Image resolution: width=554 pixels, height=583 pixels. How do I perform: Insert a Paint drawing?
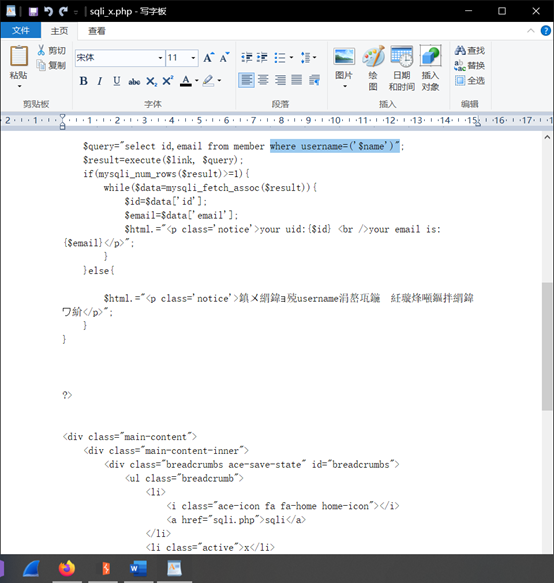click(373, 68)
